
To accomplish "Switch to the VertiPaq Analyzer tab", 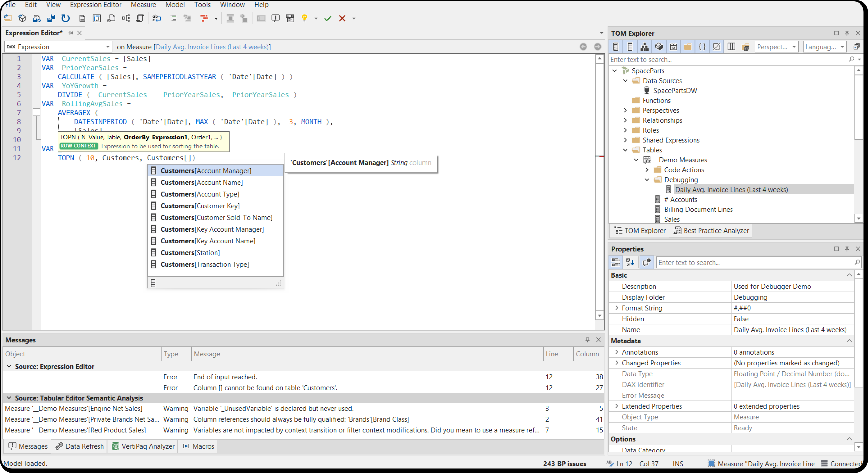I will [x=143, y=446].
